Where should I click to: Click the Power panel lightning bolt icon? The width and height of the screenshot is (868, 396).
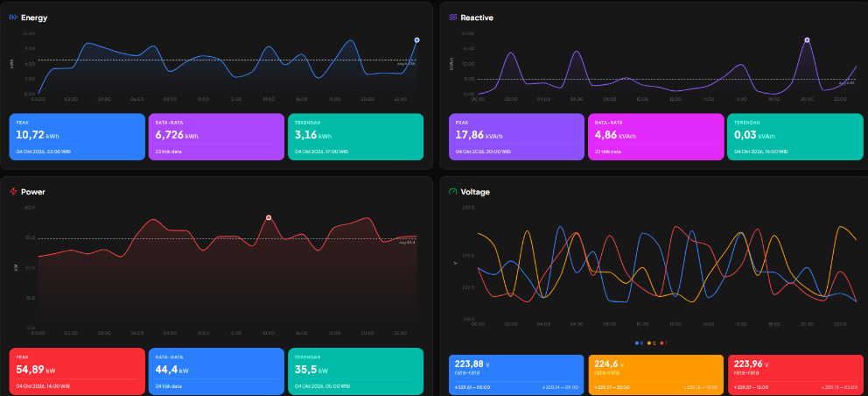pyautogui.click(x=13, y=191)
